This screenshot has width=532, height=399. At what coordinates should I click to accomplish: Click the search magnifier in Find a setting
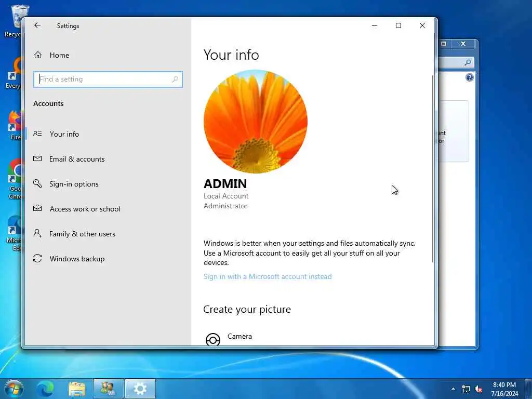click(x=175, y=79)
